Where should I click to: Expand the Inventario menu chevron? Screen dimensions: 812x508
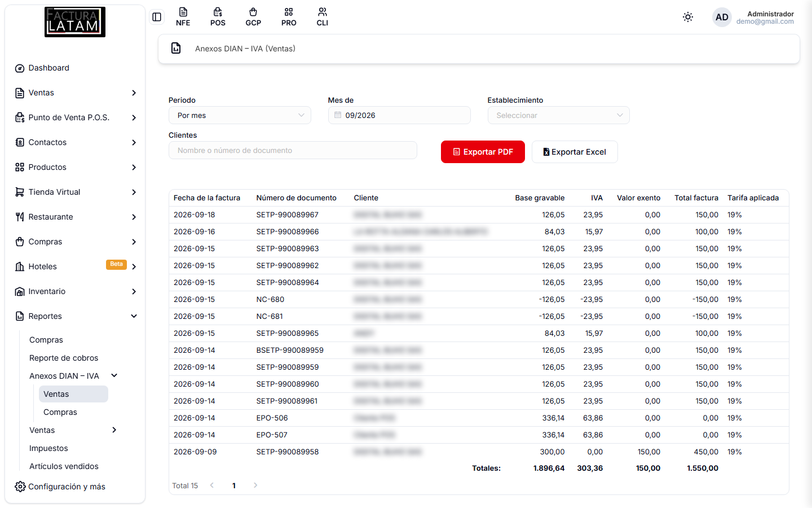(134, 291)
